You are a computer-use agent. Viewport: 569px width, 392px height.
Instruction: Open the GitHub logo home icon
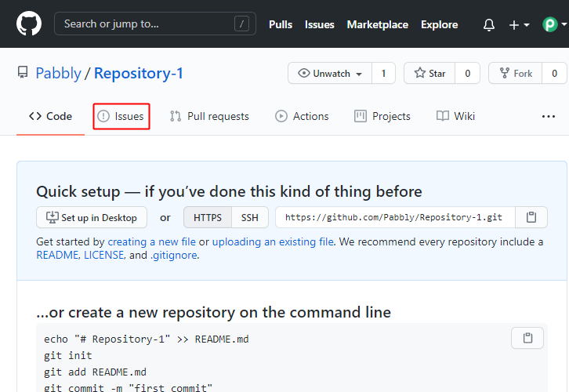(29, 24)
